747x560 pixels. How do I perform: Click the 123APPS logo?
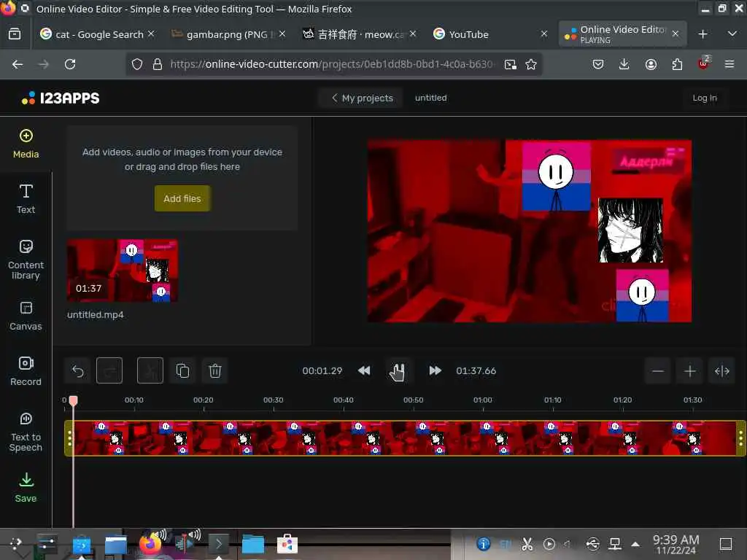(x=61, y=98)
